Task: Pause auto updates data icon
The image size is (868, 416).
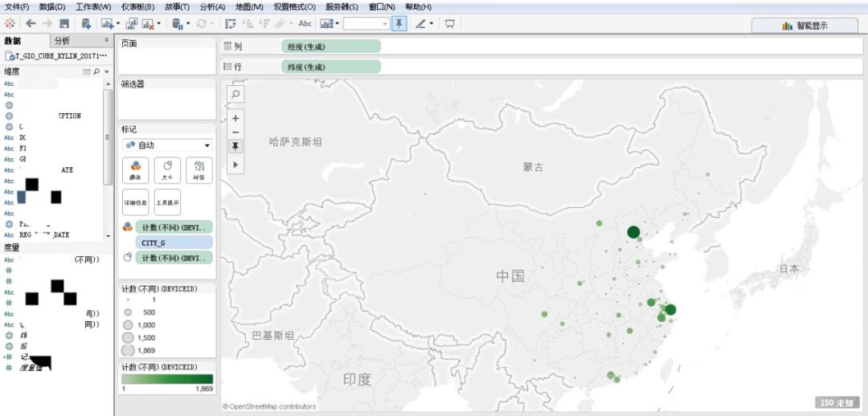Action: point(178,24)
